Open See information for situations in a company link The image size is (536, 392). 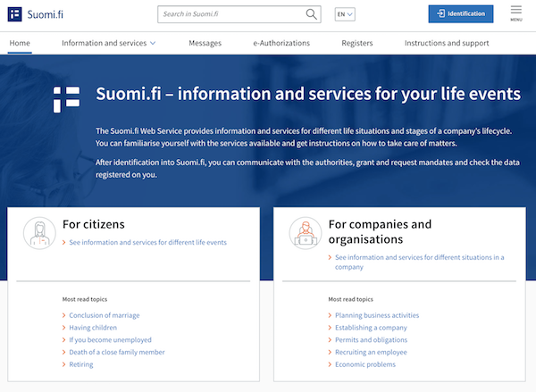click(x=420, y=262)
